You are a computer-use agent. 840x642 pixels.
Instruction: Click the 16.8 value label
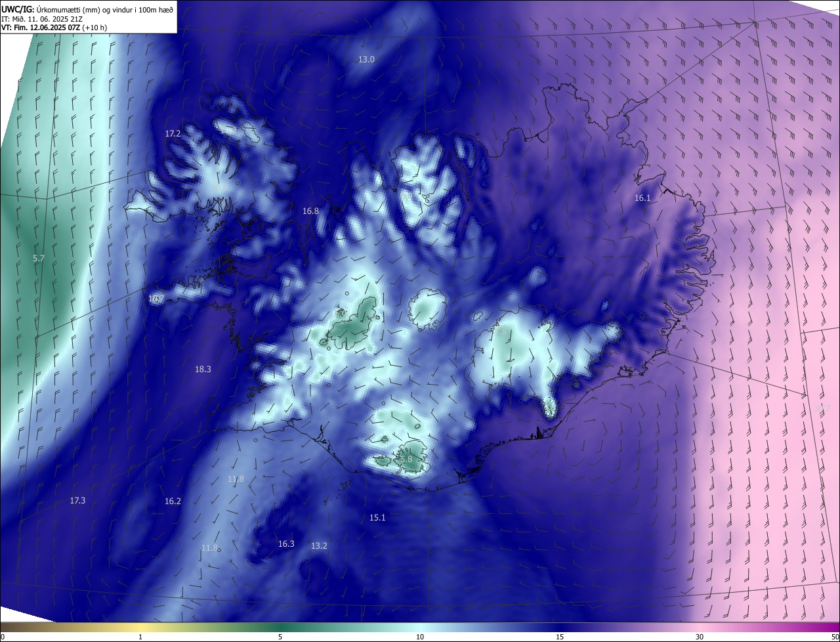(x=310, y=211)
